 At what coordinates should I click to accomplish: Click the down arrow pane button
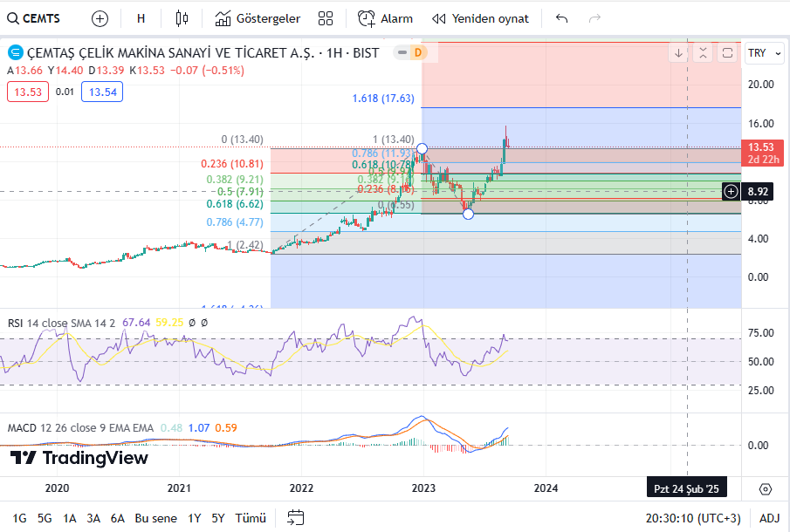pos(678,53)
